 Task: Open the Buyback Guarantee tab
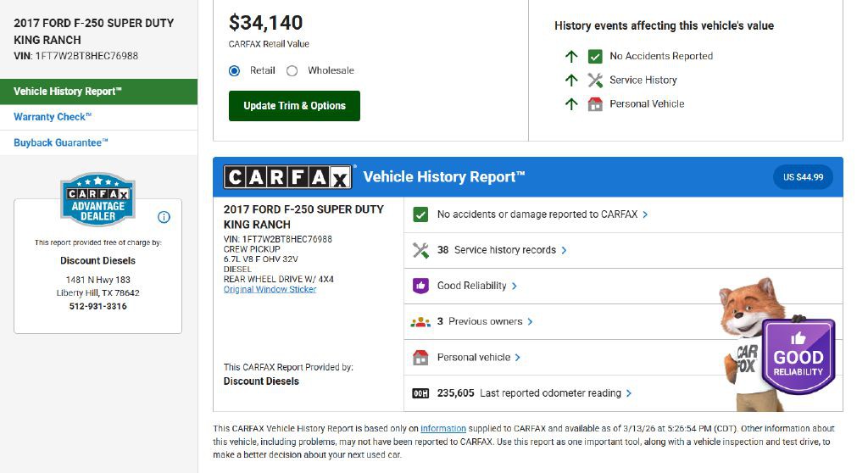coord(61,142)
